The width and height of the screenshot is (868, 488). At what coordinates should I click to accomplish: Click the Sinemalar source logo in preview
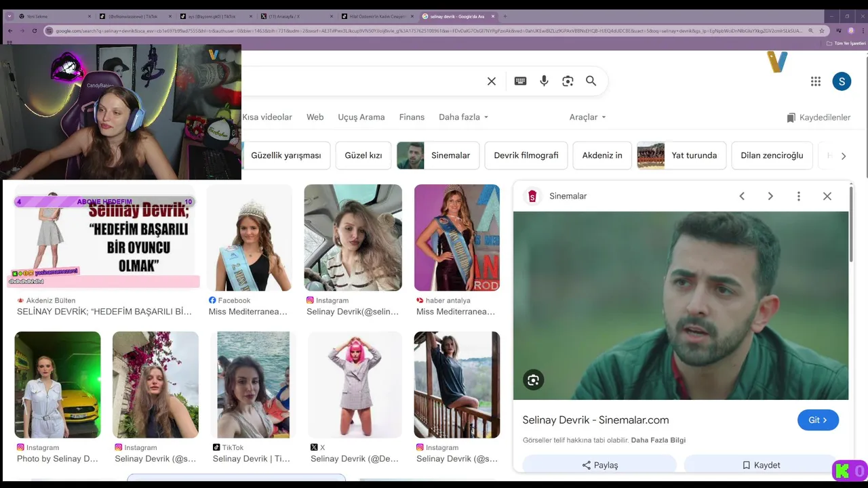532,196
